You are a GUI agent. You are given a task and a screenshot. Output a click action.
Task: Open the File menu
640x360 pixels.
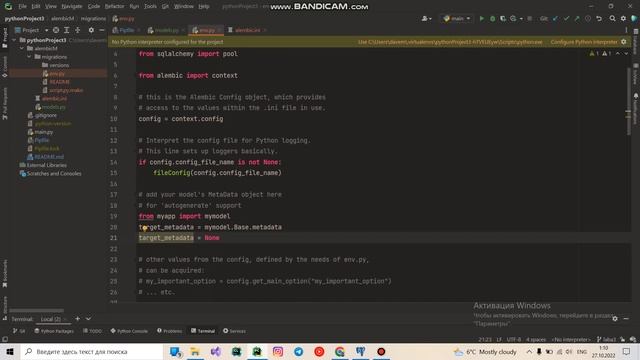coord(22,7)
